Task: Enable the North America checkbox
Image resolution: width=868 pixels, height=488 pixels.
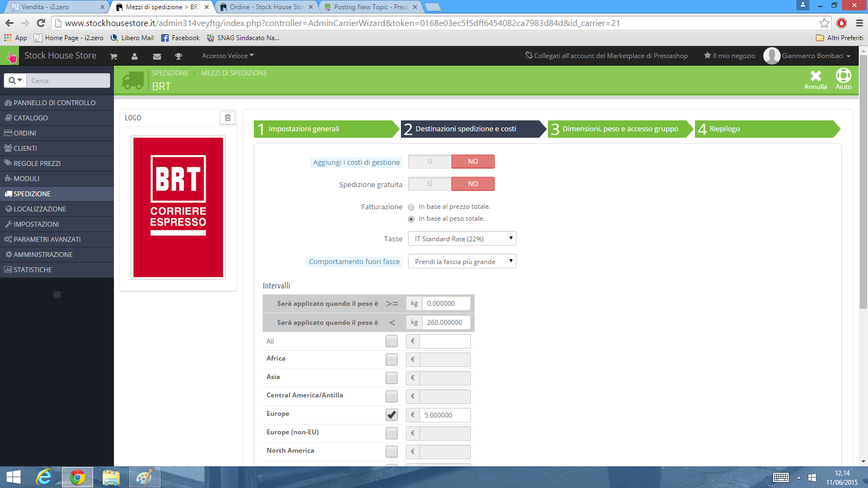Action: pyautogui.click(x=392, y=452)
